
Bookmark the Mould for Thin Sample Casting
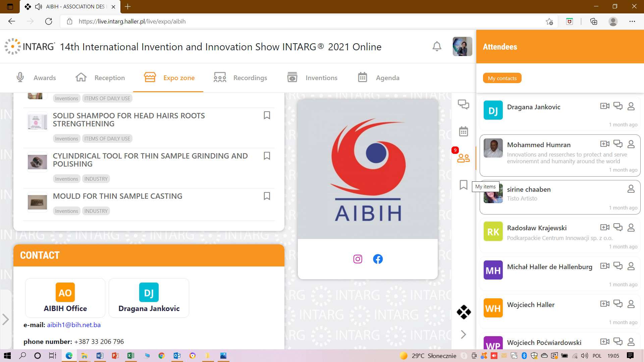click(x=267, y=196)
